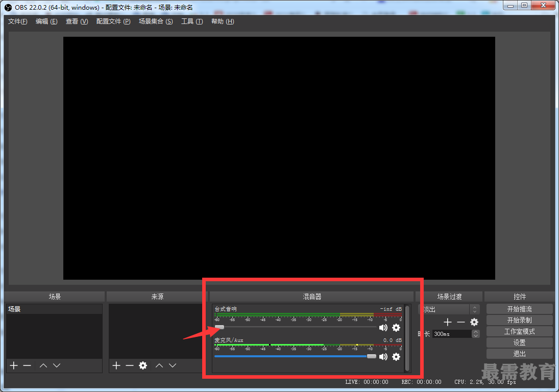
Task: Move scene down with down arrow
Action: (x=57, y=365)
